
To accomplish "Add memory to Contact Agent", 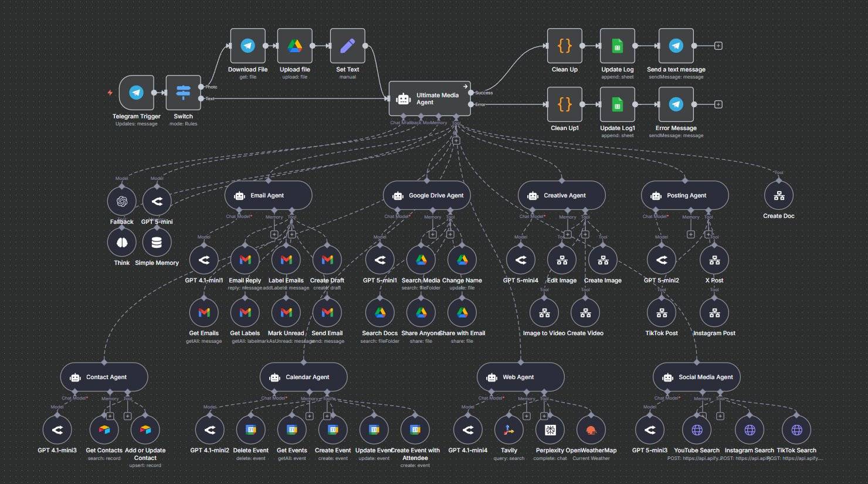I will click(110, 416).
